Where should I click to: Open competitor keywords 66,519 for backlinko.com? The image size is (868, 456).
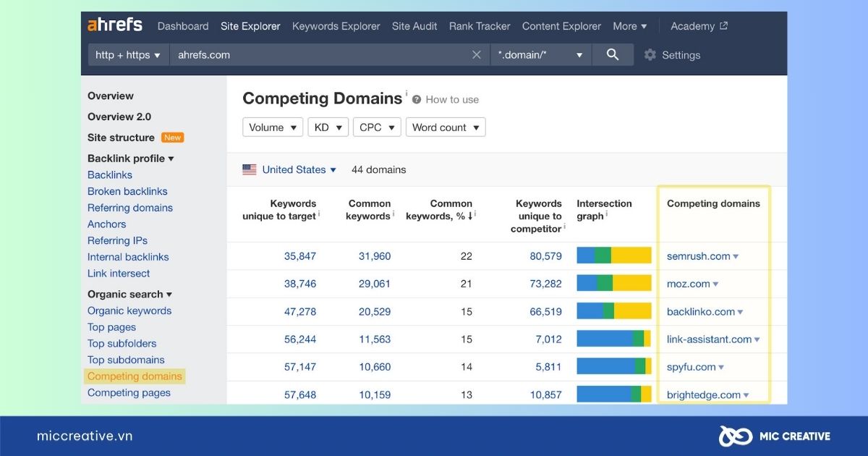click(546, 312)
